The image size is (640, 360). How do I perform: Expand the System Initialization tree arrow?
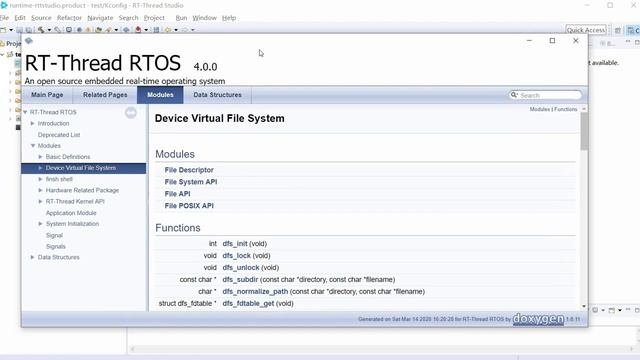pos(40,224)
